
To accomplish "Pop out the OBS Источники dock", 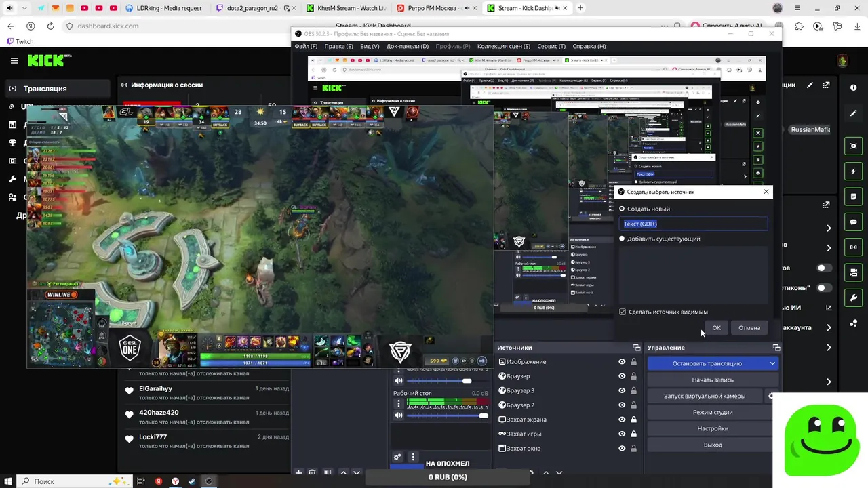I will (637, 348).
